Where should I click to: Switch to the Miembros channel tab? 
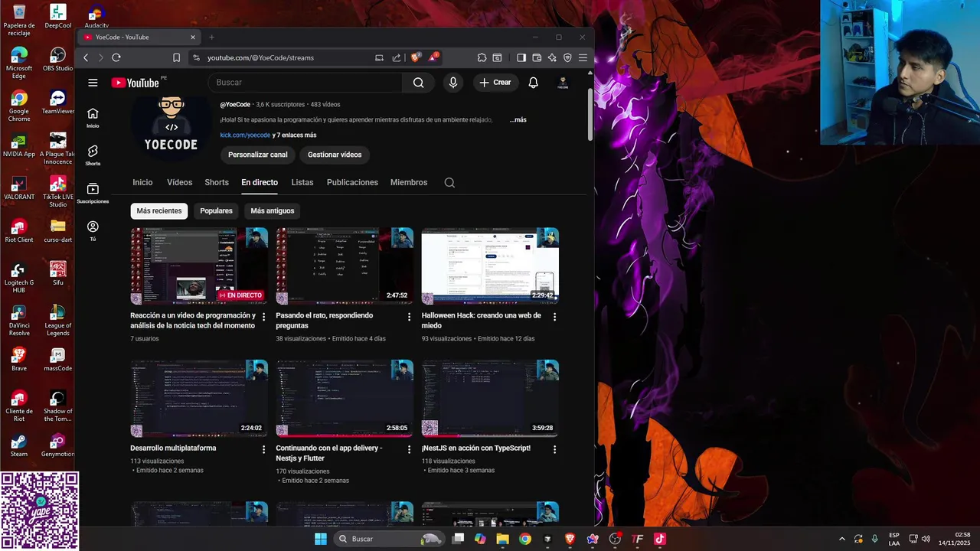point(409,182)
